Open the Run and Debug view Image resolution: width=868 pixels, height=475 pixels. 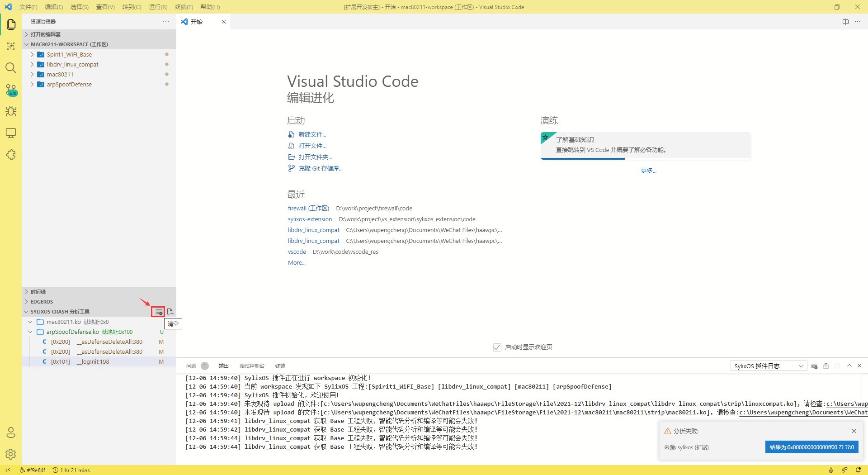(x=11, y=111)
